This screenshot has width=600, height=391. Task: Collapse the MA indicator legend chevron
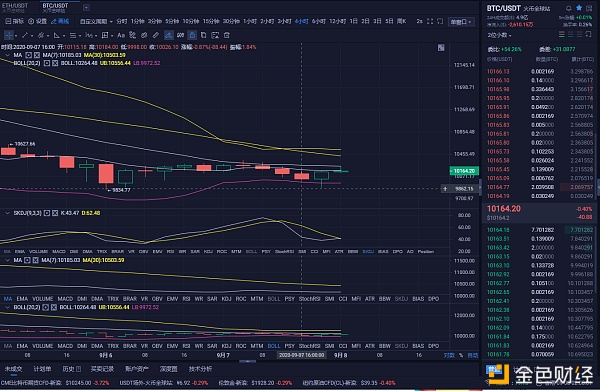[7, 55]
